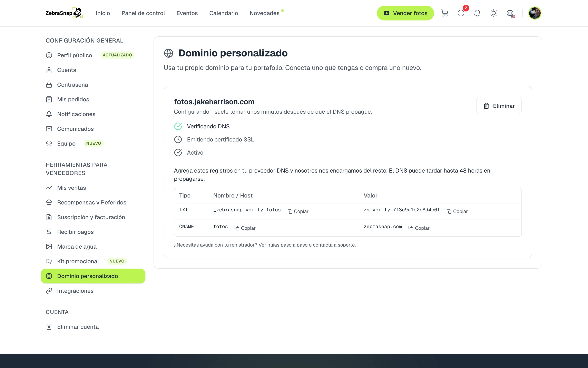This screenshot has width=588, height=368.
Task: Open messages chat icon with badge
Action: pyautogui.click(x=461, y=13)
